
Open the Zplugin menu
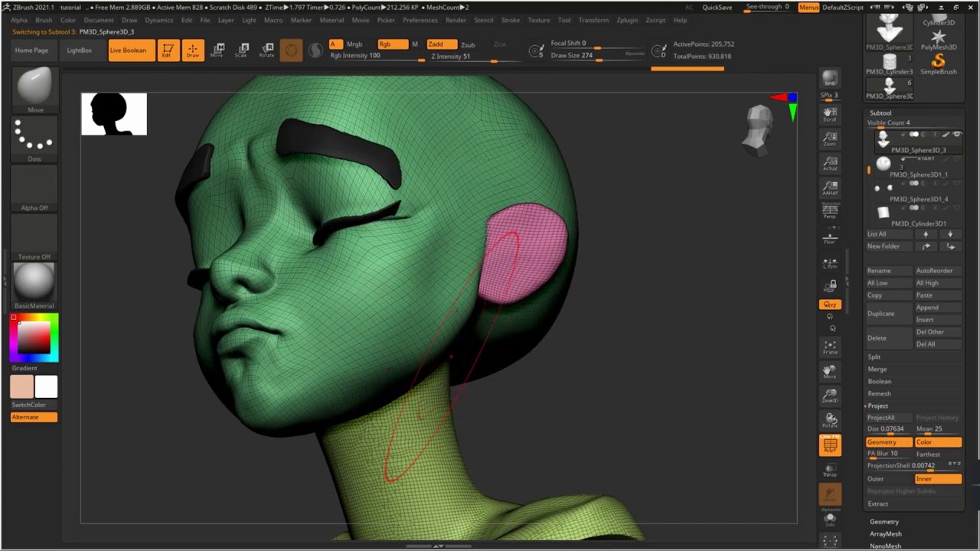pos(627,20)
